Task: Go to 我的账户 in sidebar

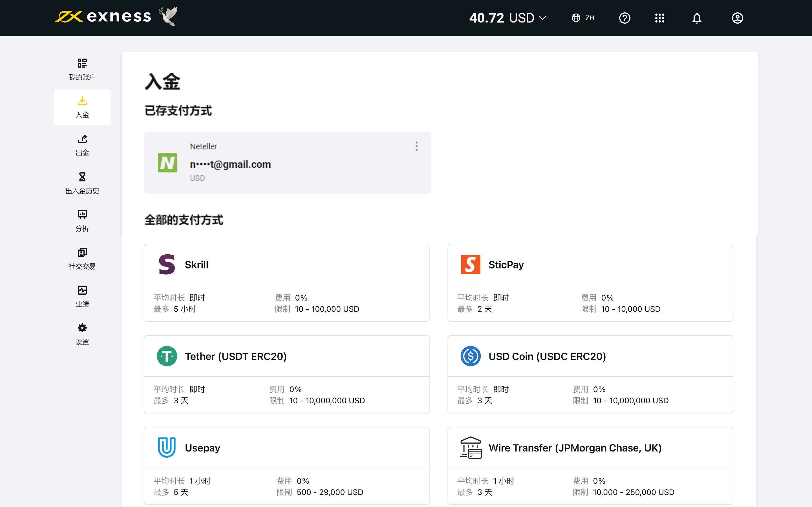Action: pyautogui.click(x=82, y=69)
